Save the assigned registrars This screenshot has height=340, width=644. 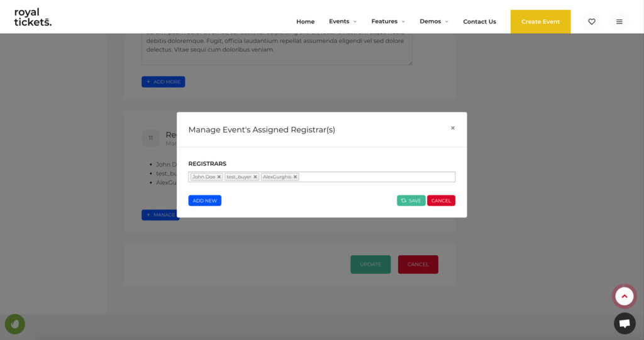tap(411, 201)
